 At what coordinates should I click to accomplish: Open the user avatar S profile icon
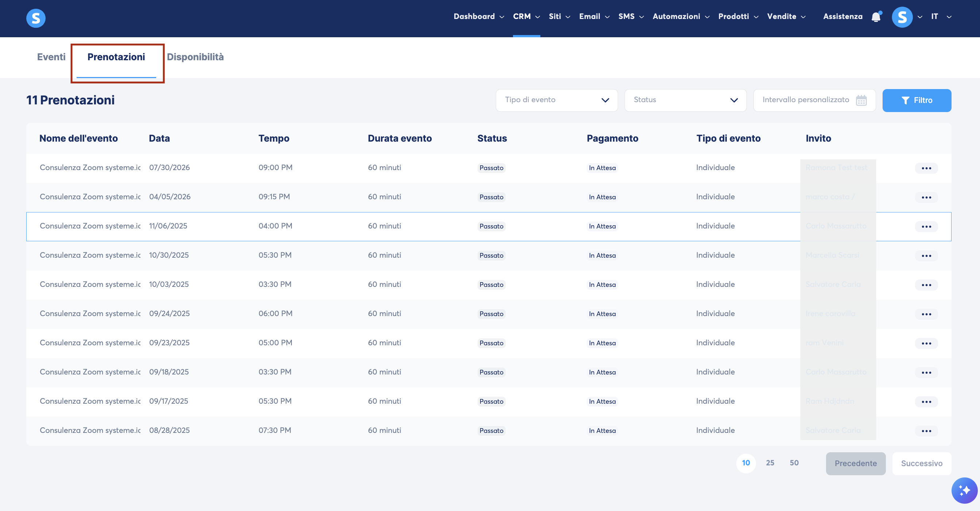click(902, 17)
